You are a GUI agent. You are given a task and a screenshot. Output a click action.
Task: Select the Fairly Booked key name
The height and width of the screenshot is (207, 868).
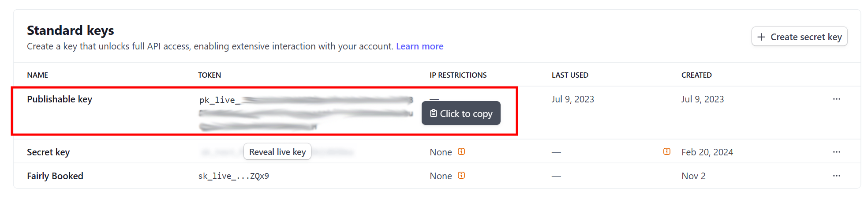click(x=55, y=176)
